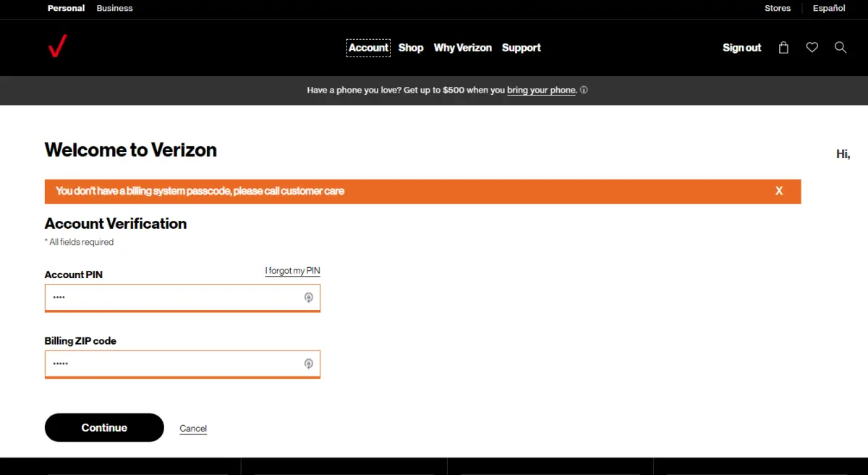Open the Shop menu
Viewport: 868px width, 475px height.
click(x=411, y=48)
